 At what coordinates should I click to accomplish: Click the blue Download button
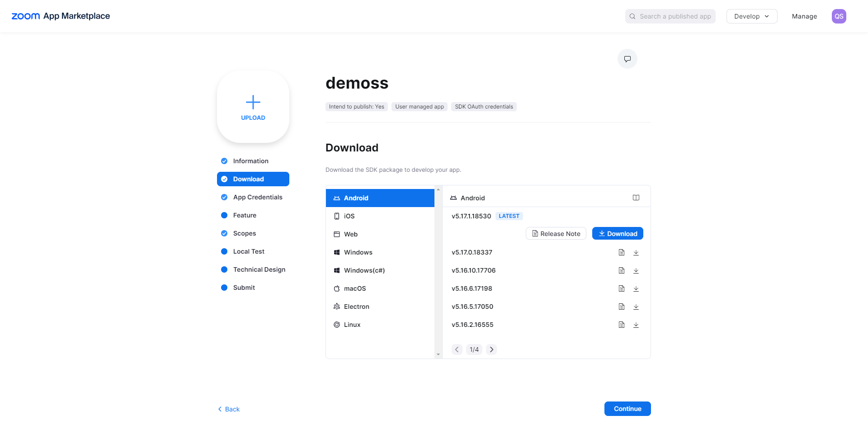(x=617, y=234)
